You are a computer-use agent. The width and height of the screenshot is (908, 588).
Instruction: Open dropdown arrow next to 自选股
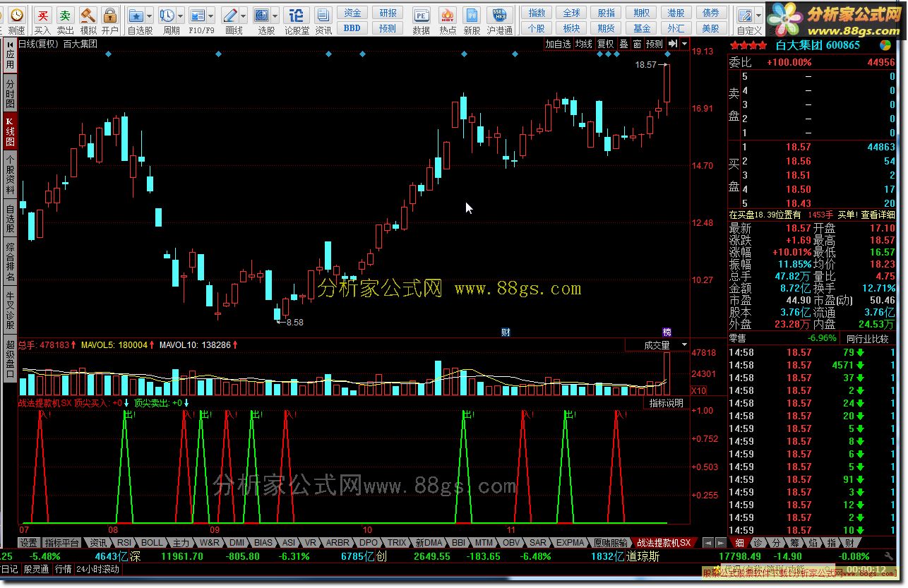tap(150, 15)
